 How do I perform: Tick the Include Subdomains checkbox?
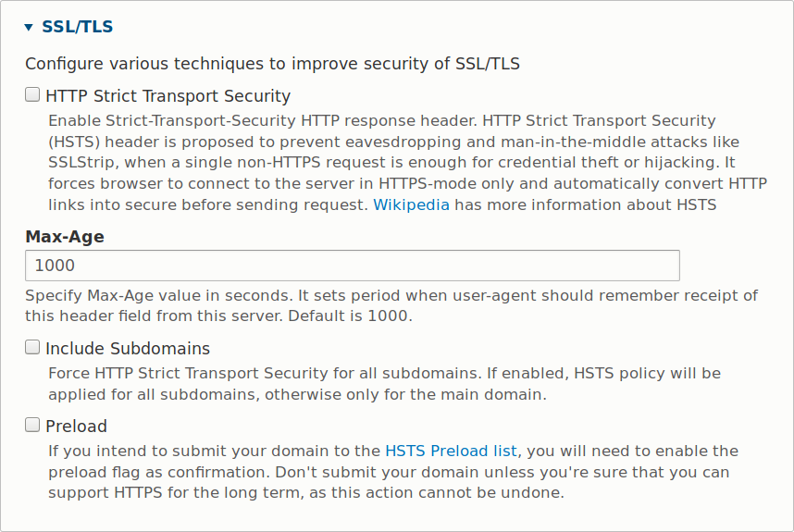click(32, 347)
